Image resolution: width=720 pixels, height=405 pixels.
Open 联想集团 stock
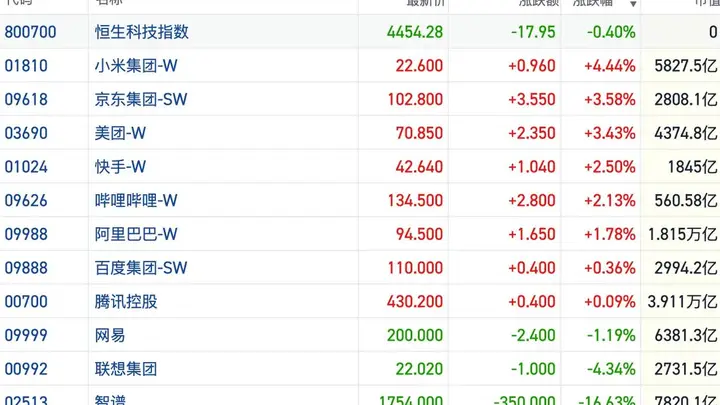[126, 369]
